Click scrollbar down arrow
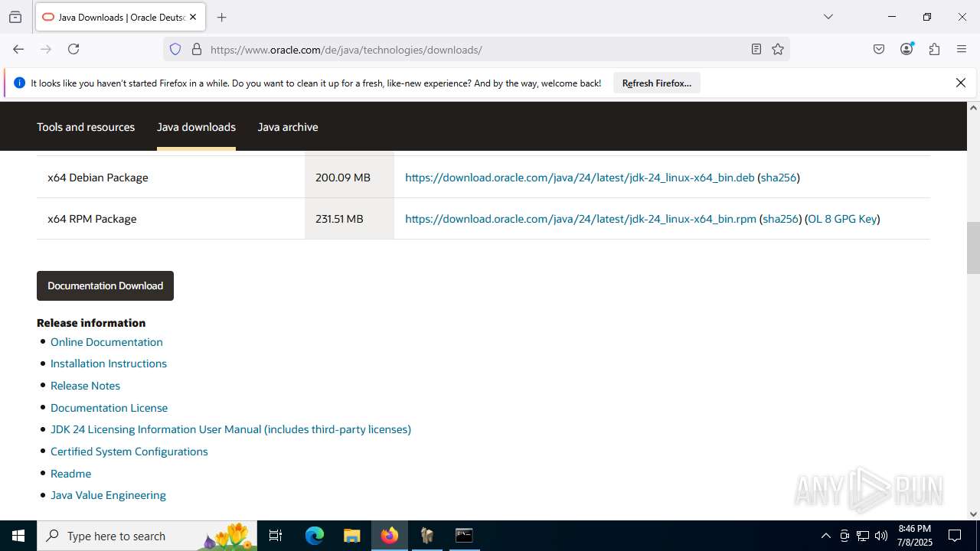 coord(973,514)
